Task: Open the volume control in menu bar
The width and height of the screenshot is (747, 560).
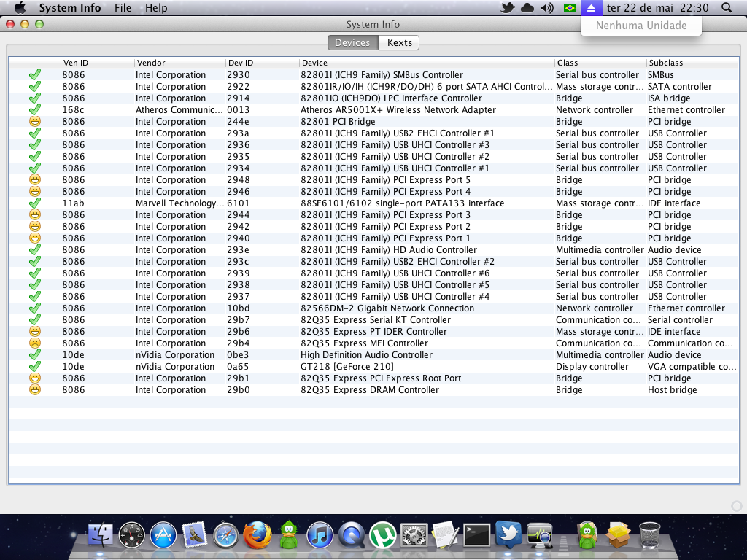Action: click(547, 8)
